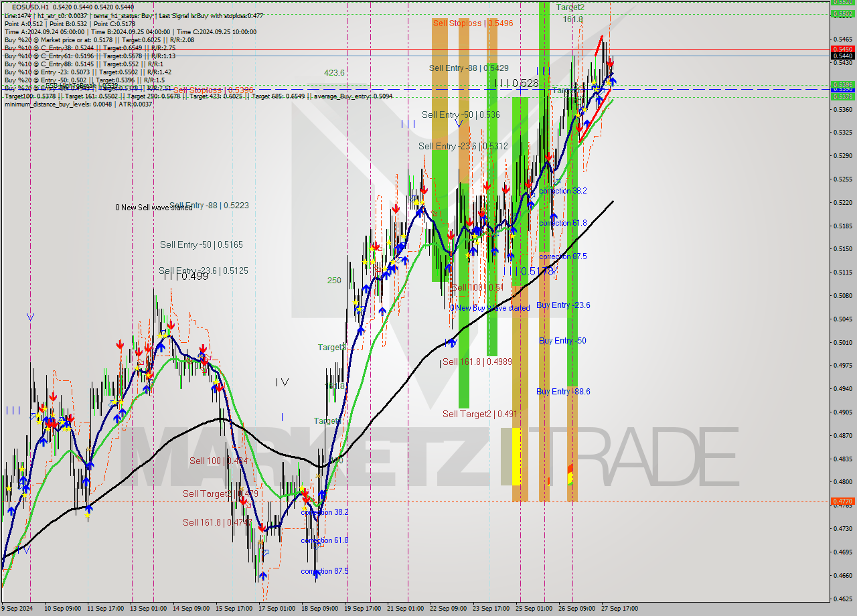Click the 0.5220 price axis value

pos(842,202)
